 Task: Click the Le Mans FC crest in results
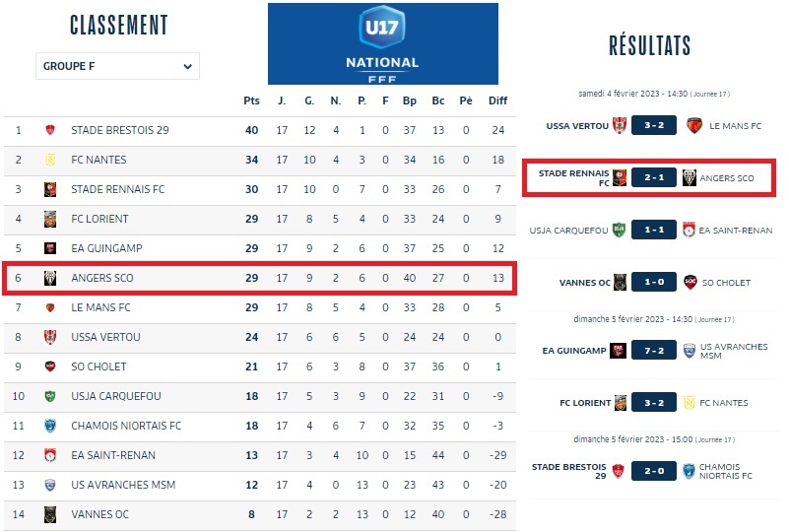(x=692, y=125)
